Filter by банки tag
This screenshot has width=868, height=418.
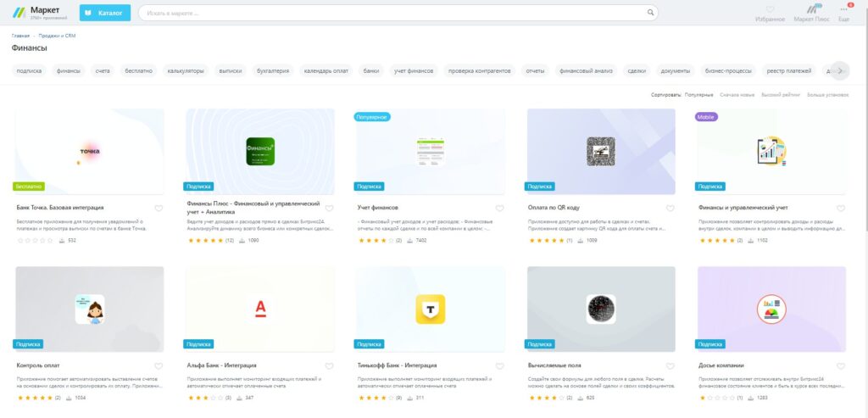[x=371, y=71]
